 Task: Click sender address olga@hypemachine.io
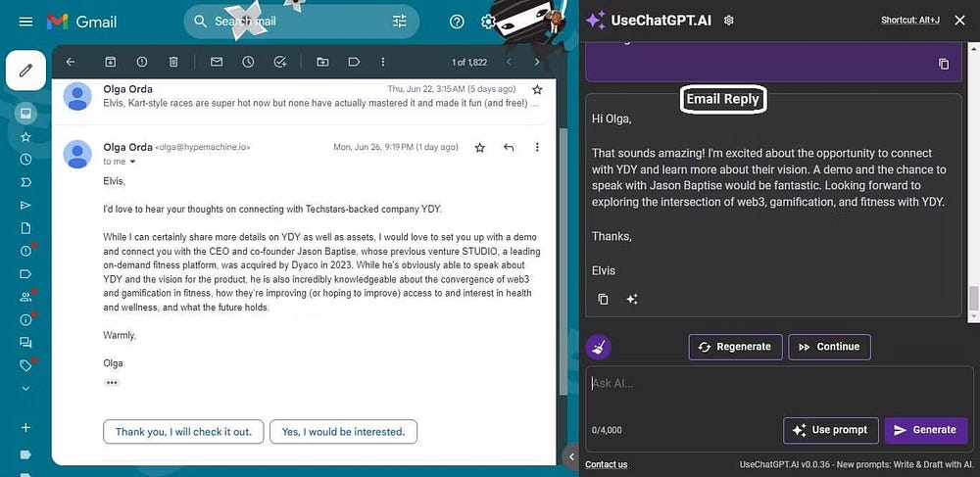(203, 148)
